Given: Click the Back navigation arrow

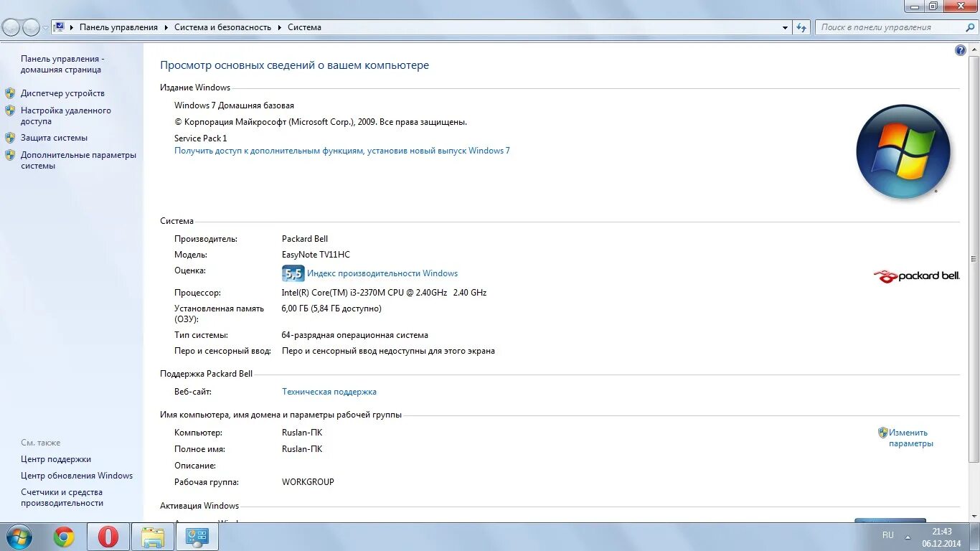Looking at the screenshot, I should (x=11, y=27).
